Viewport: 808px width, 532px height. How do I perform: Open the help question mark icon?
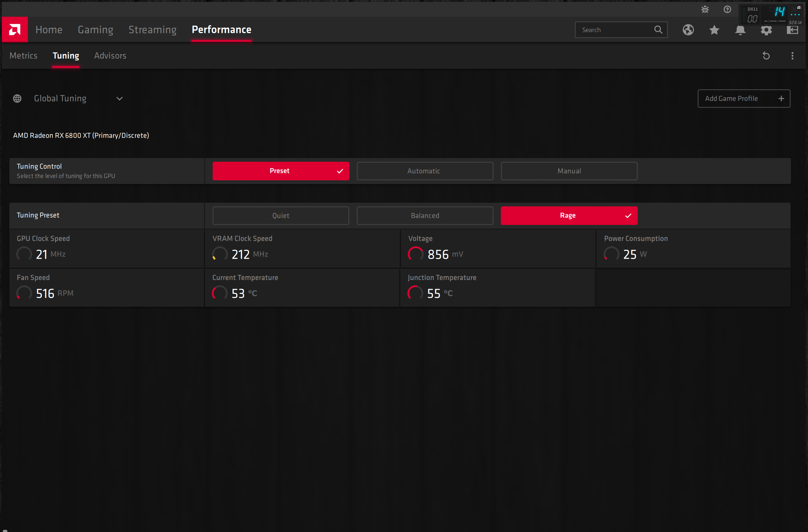[x=727, y=9]
